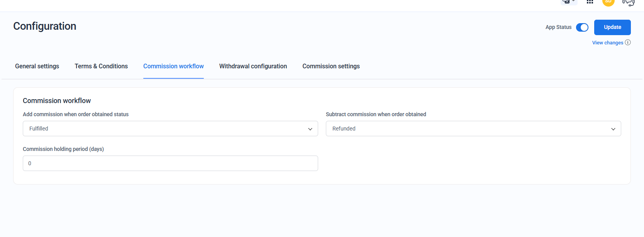Click the View changes link

tap(607, 43)
